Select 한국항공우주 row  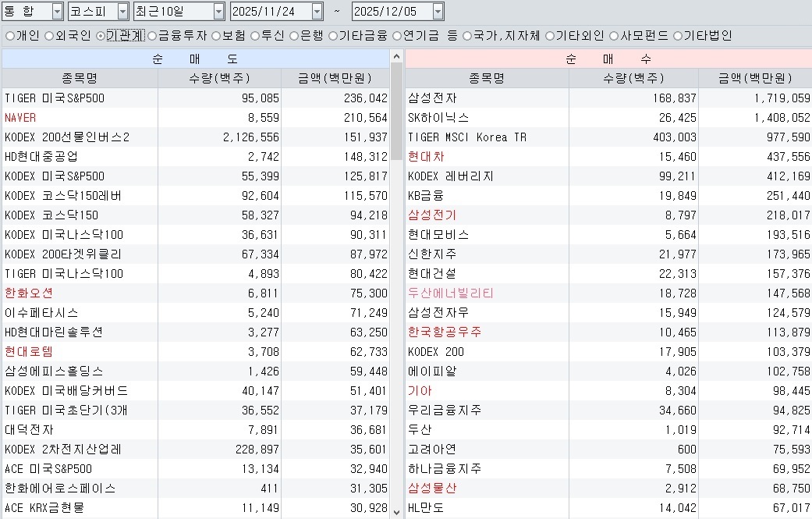pos(608,332)
